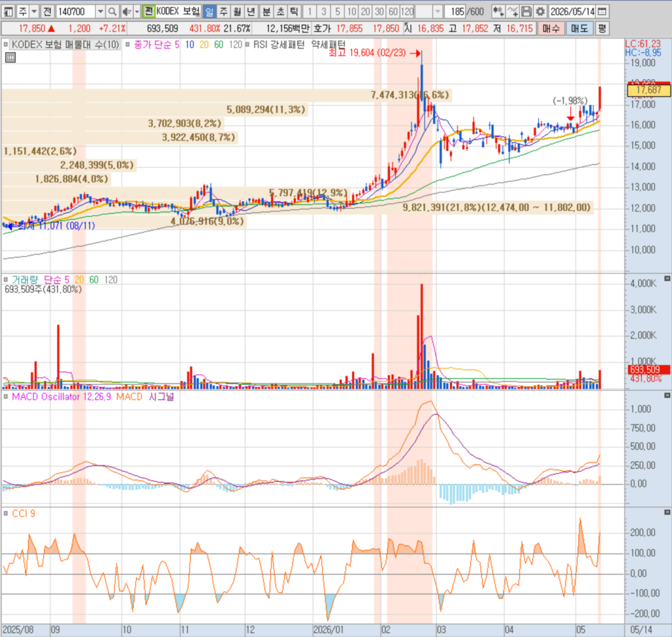672x637 pixels.
Task: Click the 평 button next to 매도
Action: [602, 29]
